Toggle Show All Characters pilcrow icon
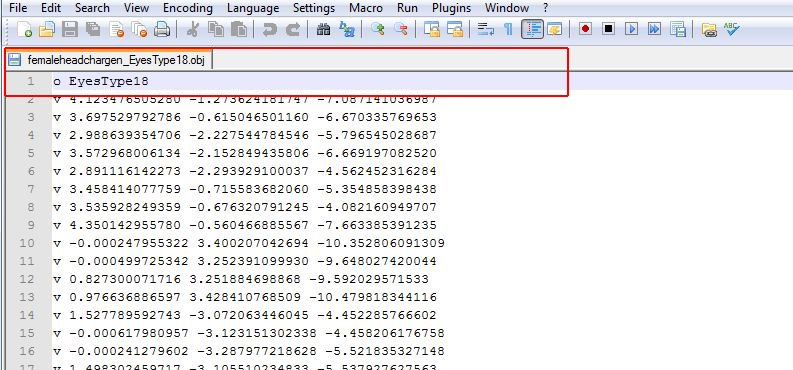The image size is (793, 370). (x=508, y=29)
